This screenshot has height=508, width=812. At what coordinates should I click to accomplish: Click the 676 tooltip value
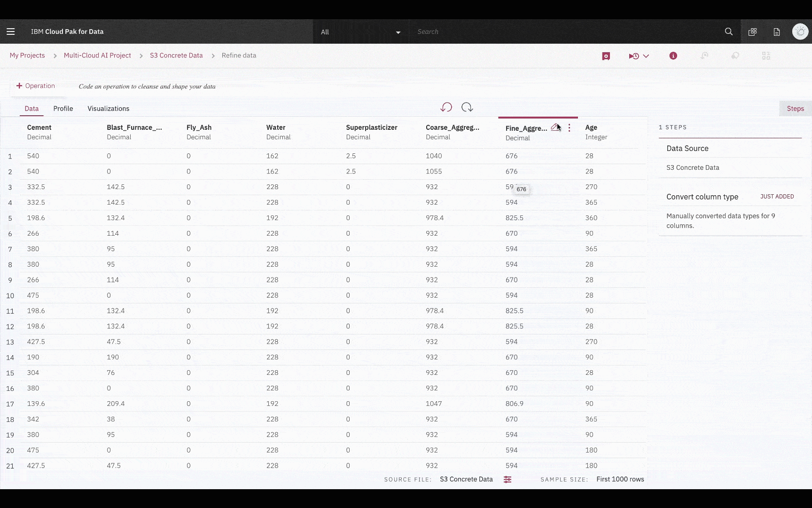pyautogui.click(x=521, y=190)
